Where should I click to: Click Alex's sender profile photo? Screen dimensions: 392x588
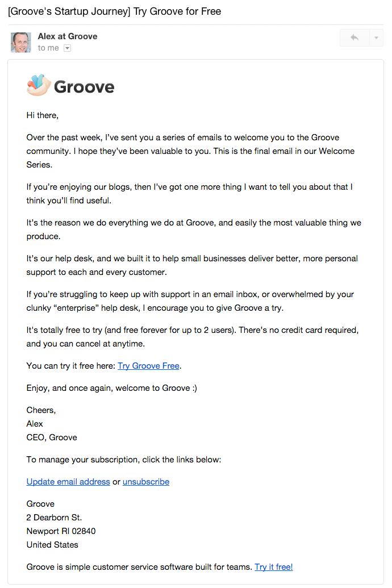pyautogui.click(x=20, y=42)
